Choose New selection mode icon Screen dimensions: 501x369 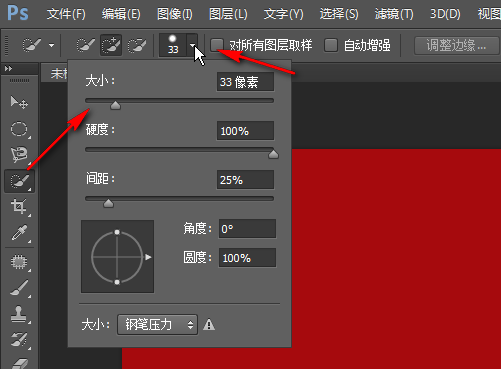[85, 45]
